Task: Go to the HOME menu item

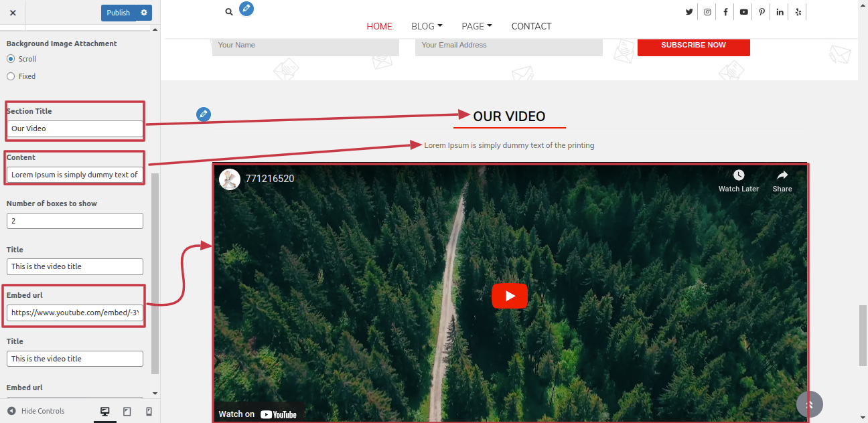Action: coord(379,26)
